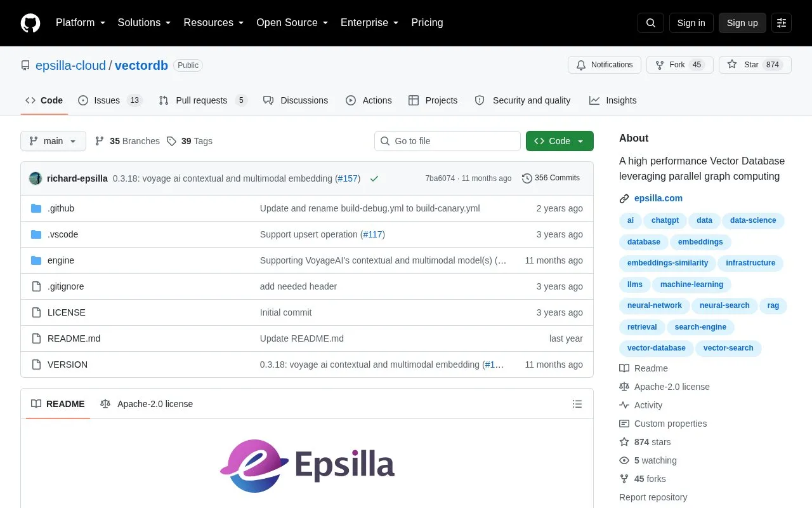
Task: View the 356 Commits history
Action: [x=551, y=178]
